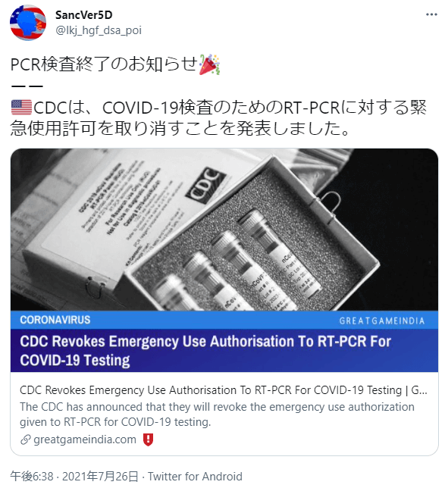Screen dimensions: 448x488
Task: Click the US flag emoji
Action: pos(21,108)
